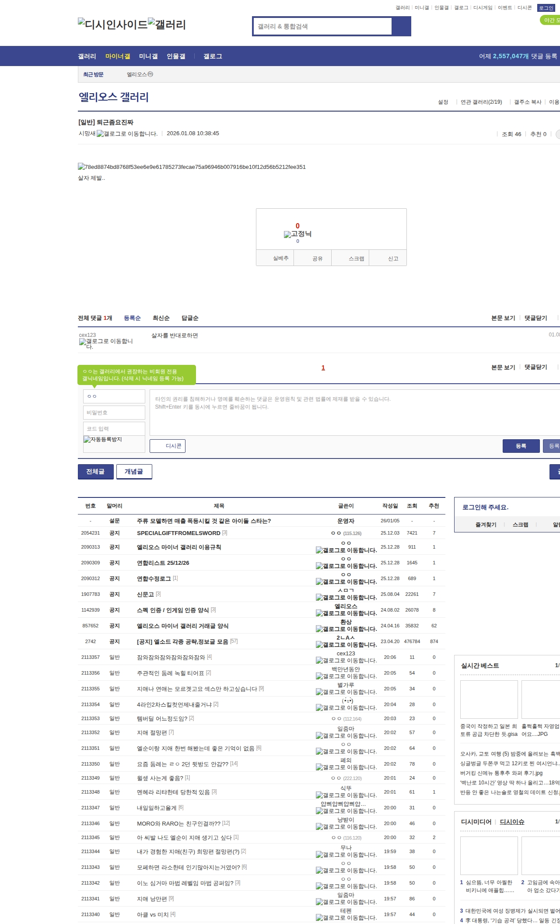
Task: Open post author 시망새's gallog icon
Action: pyautogui.click(x=127, y=134)
